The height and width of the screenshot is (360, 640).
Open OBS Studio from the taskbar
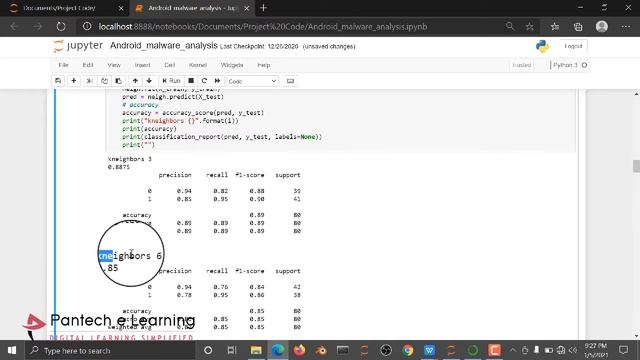(x=386, y=350)
